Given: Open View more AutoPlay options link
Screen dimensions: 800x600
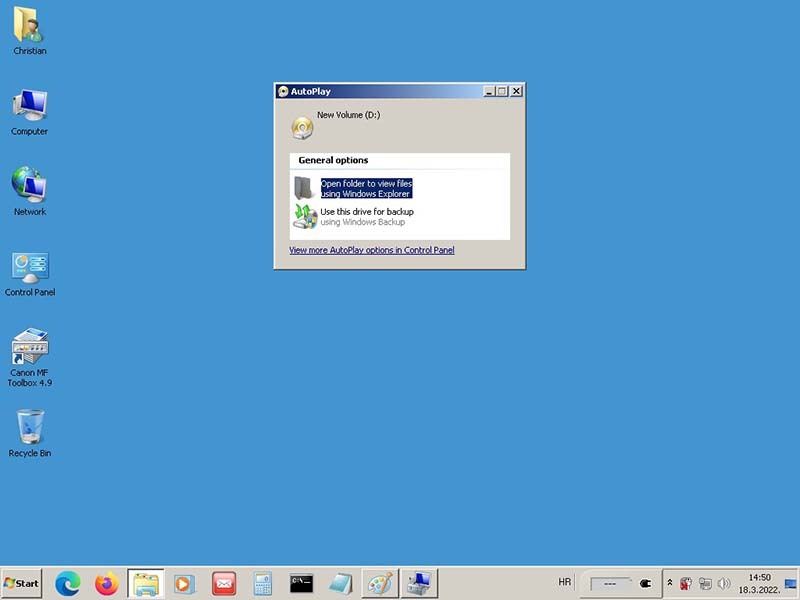Looking at the screenshot, I should 372,250.
